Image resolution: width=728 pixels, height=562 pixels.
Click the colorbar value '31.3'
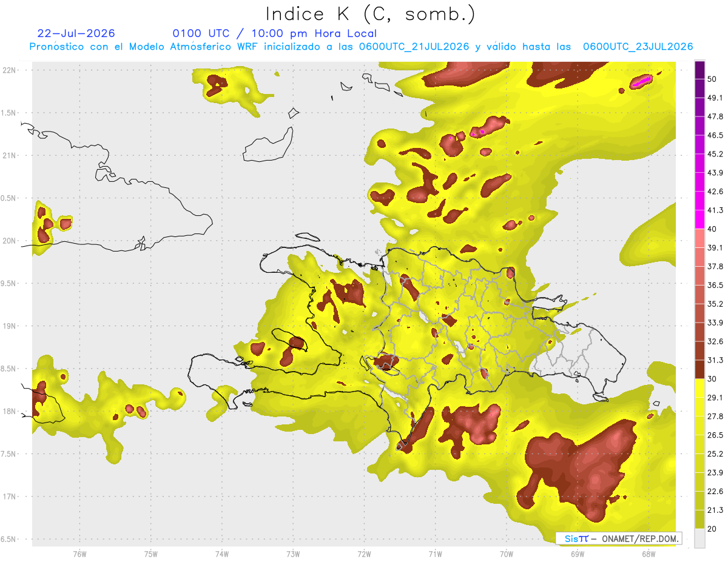coord(715,361)
